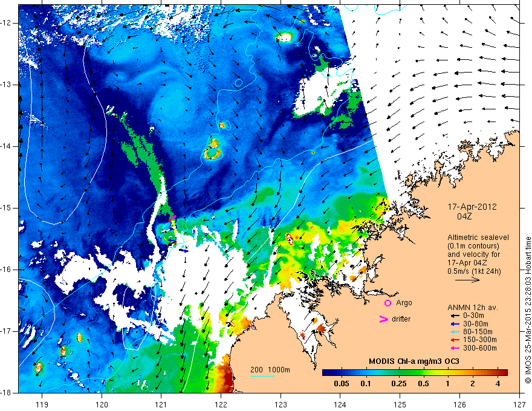The height and width of the screenshot is (411, 532).
Task: Click the colorbar tick value "0.25"
Action: pyautogui.click(x=398, y=384)
